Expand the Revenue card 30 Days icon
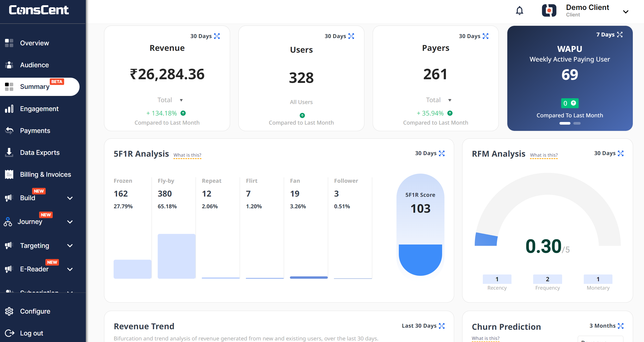The image size is (644, 342). click(x=217, y=36)
